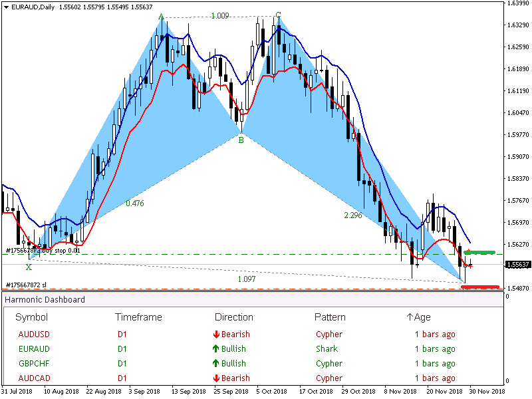Click the Cypher pattern for AUDCAD
The image size is (532, 399).
[329, 378]
